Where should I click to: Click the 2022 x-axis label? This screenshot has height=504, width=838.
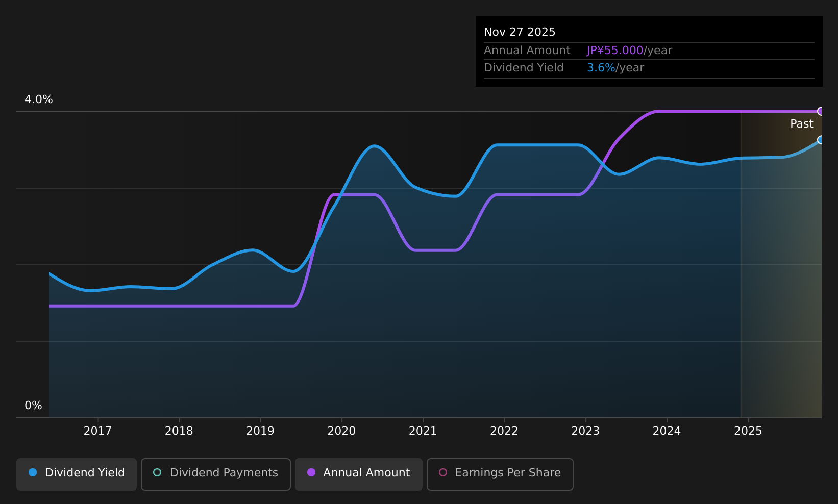point(504,431)
